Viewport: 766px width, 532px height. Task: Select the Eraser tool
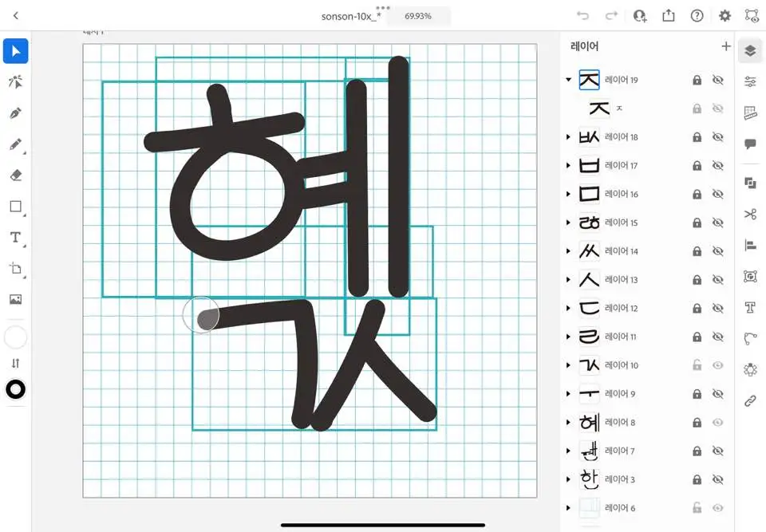coord(16,175)
